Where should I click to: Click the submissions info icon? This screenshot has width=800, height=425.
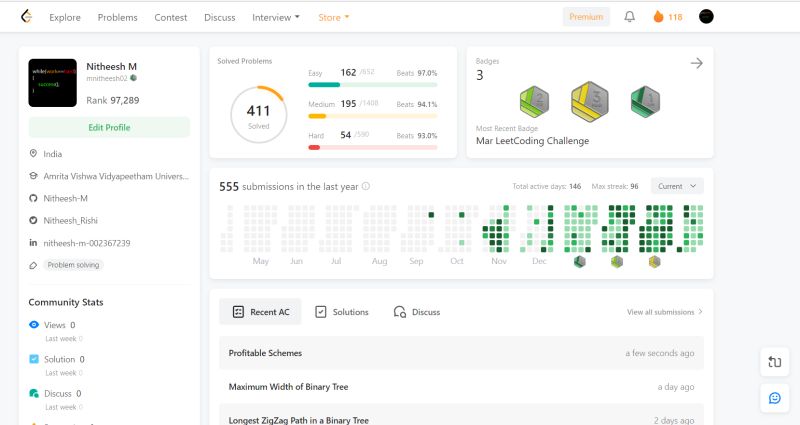(x=366, y=186)
